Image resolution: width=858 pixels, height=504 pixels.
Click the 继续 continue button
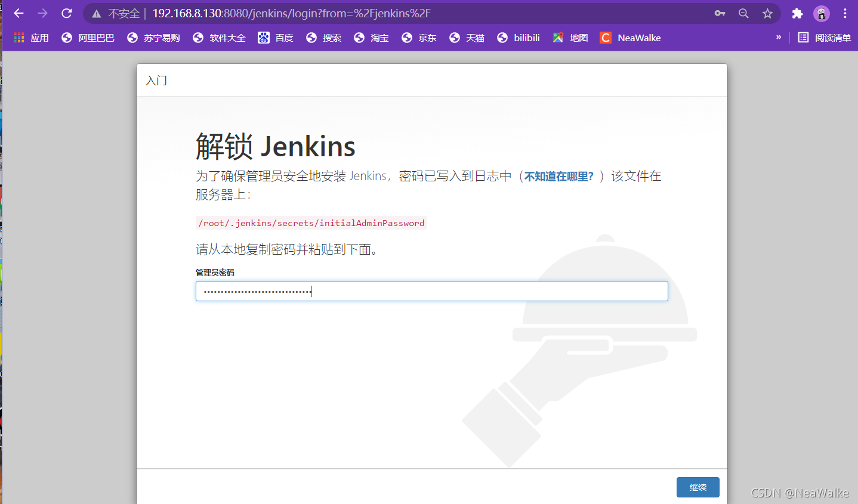point(697,487)
